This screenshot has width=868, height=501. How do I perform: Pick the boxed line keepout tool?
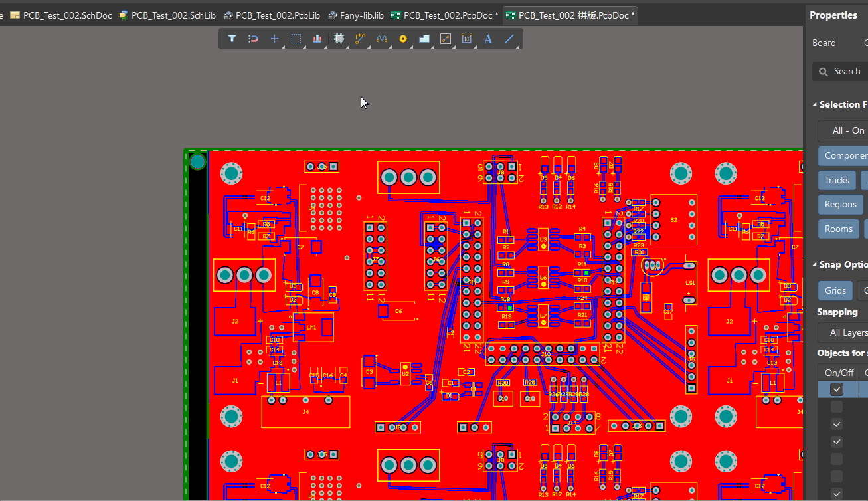click(446, 39)
